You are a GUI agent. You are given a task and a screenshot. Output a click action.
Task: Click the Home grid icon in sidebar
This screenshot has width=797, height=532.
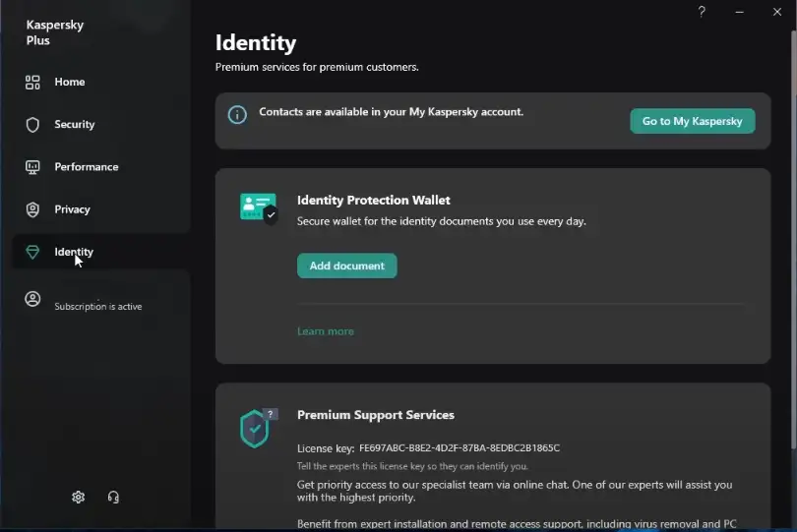[32, 83]
